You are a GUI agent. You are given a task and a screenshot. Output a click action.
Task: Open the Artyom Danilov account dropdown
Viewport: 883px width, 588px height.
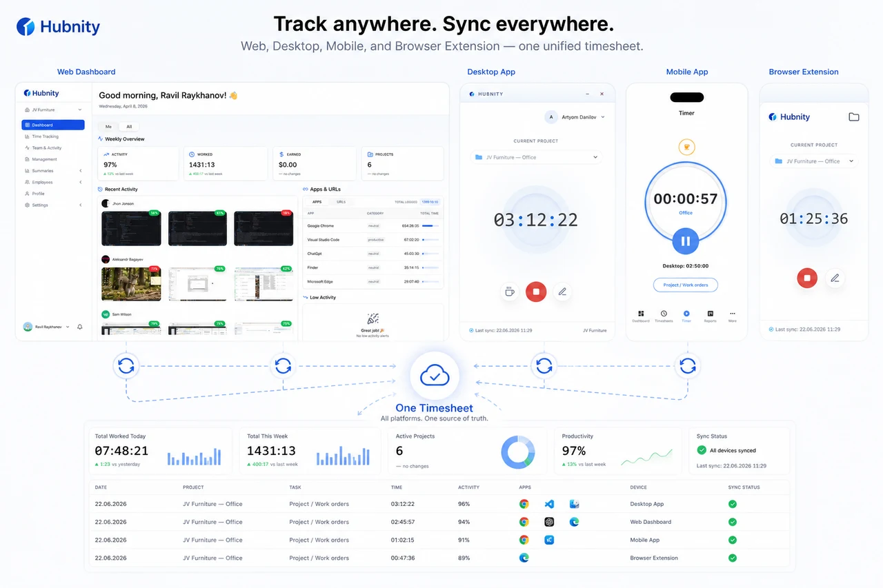click(x=575, y=117)
